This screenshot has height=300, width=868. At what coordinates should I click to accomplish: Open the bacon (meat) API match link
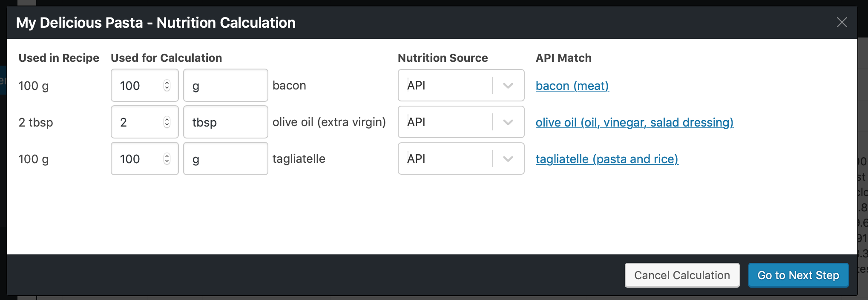pos(572,86)
